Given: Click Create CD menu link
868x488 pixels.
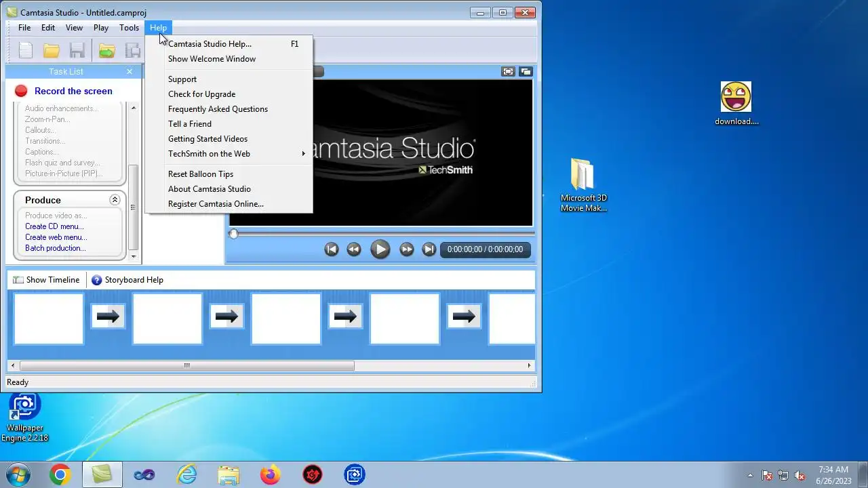Looking at the screenshot, I should (x=54, y=226).
